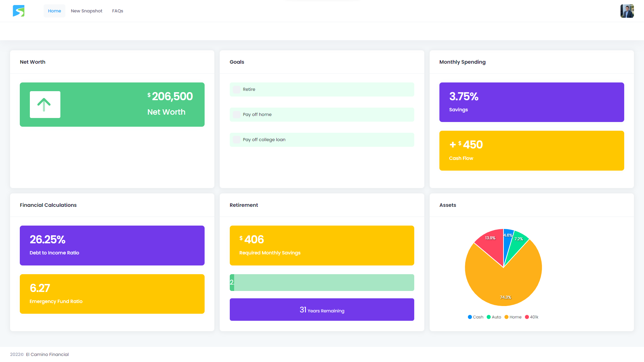Click the $406 Required Monthly Savings card
Screen dimensions: 644x362
click(322, 246)
